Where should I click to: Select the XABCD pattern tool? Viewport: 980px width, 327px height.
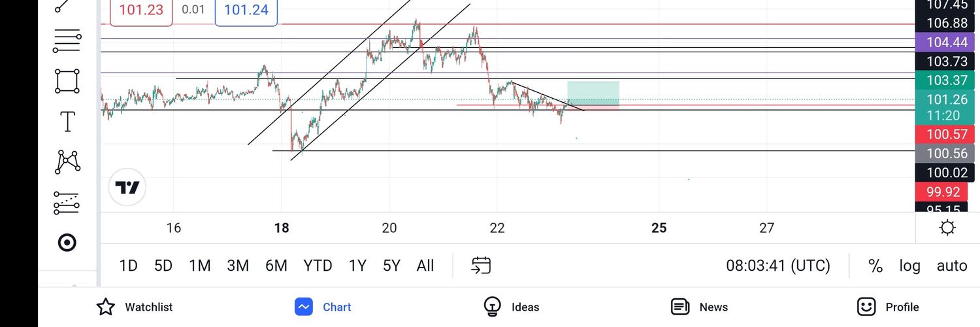67,162
